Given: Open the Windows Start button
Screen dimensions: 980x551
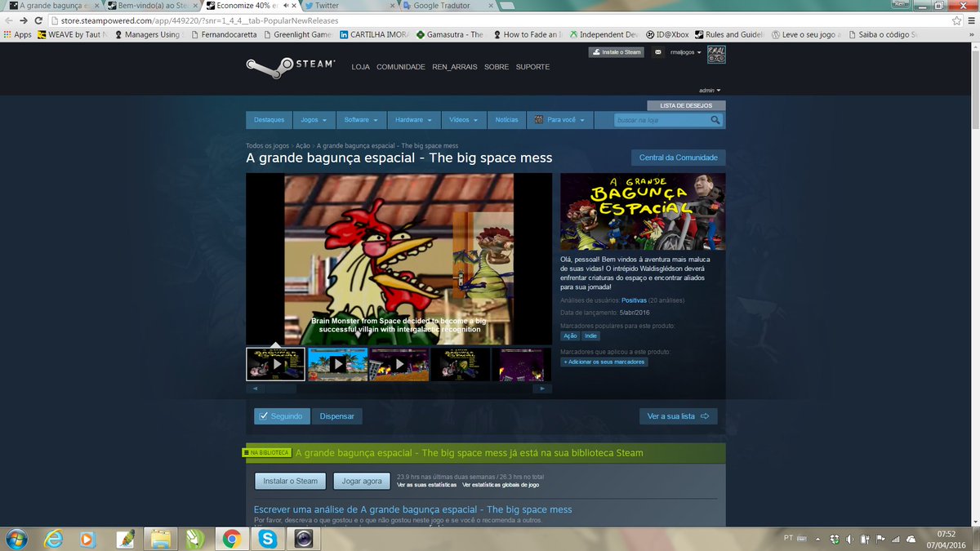Looking at the screenshot, I should pyautogui.click(x=16, y=539).
